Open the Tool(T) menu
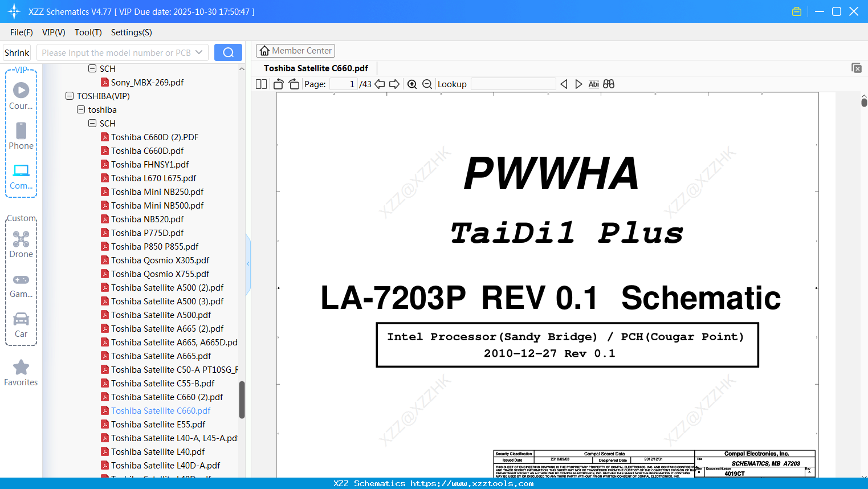 88,32
